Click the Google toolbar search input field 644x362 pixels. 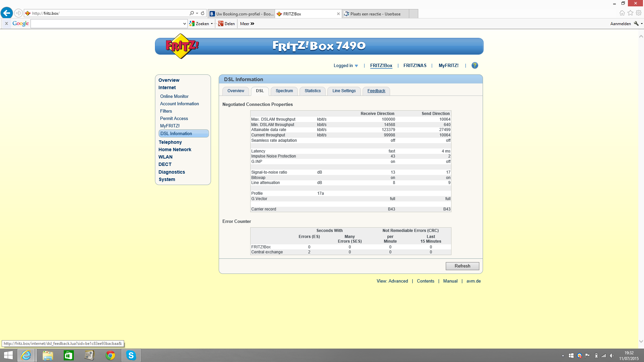[x=107, y=24]
